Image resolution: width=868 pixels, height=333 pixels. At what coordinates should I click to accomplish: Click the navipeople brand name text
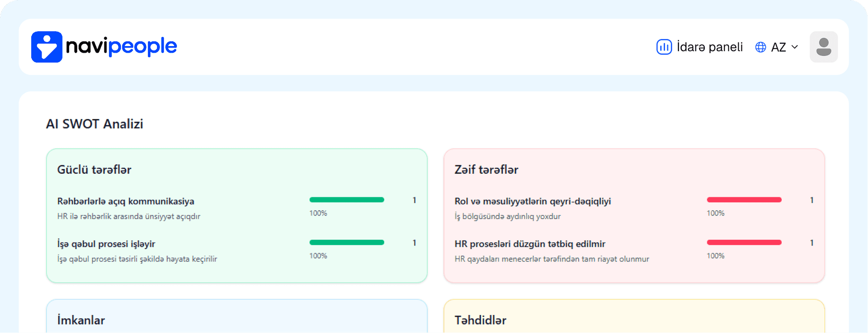tap(121, 47)
